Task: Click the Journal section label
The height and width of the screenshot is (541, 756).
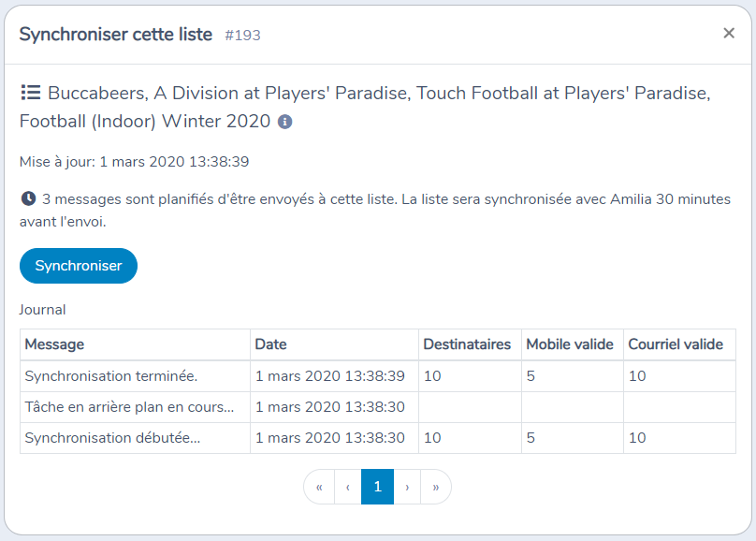Action: click(42, 310)
